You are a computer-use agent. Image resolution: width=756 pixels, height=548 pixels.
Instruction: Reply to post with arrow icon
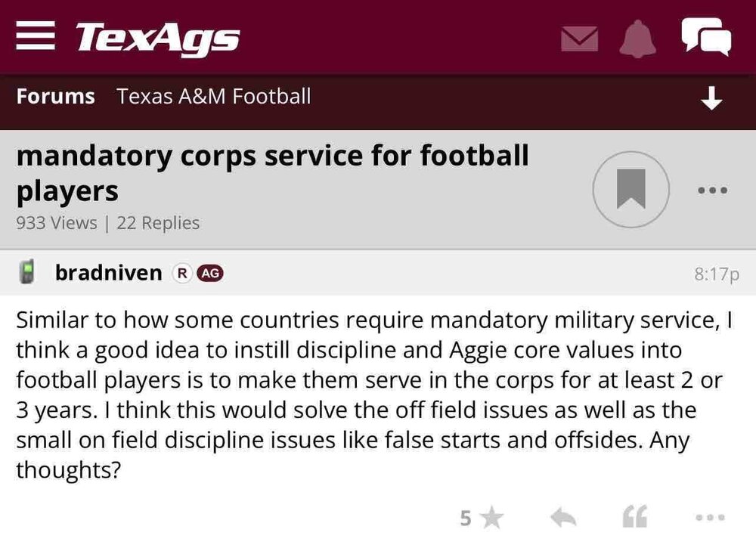(563, 519)
